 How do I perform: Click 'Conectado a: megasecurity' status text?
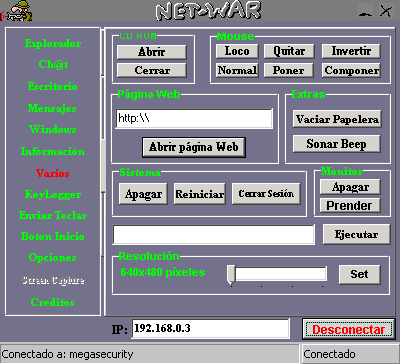pyautogui.click(x=67, y=354)
